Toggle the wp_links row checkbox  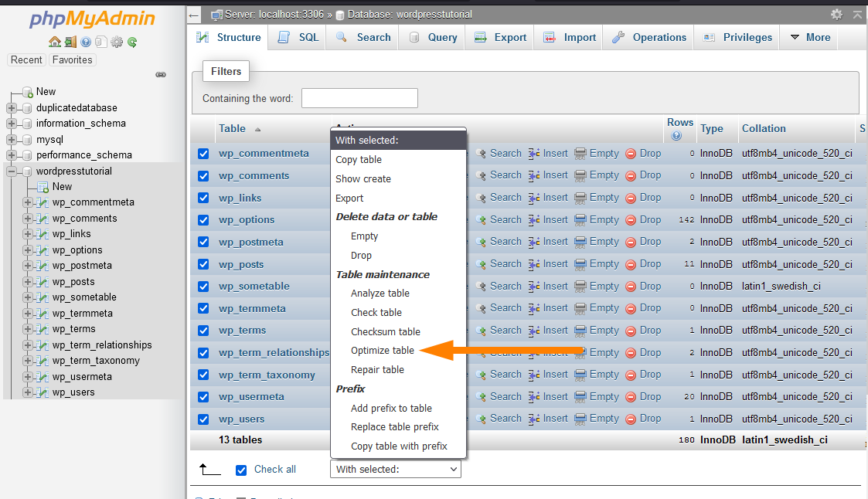point(203,198)
